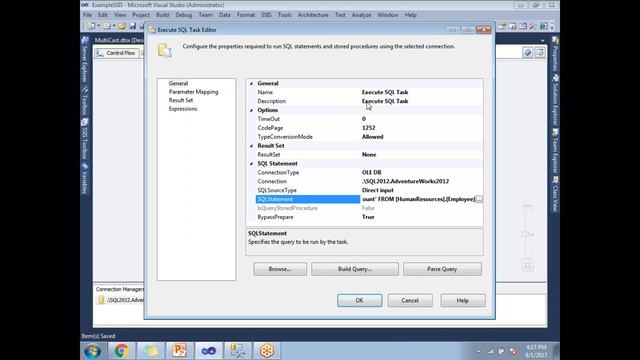Open the Debug menu
The width and height of the screenshot is (640, 360).
pos(184,15)
